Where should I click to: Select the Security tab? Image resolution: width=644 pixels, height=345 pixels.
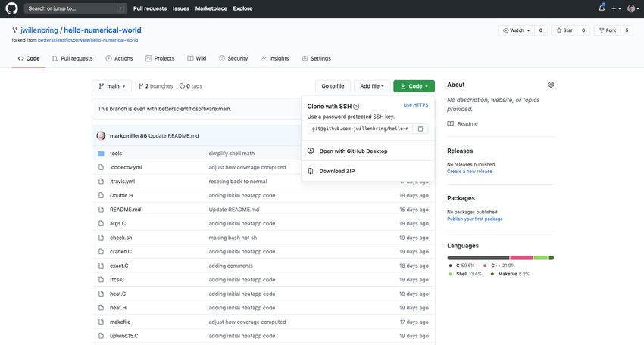click(233, 58)
